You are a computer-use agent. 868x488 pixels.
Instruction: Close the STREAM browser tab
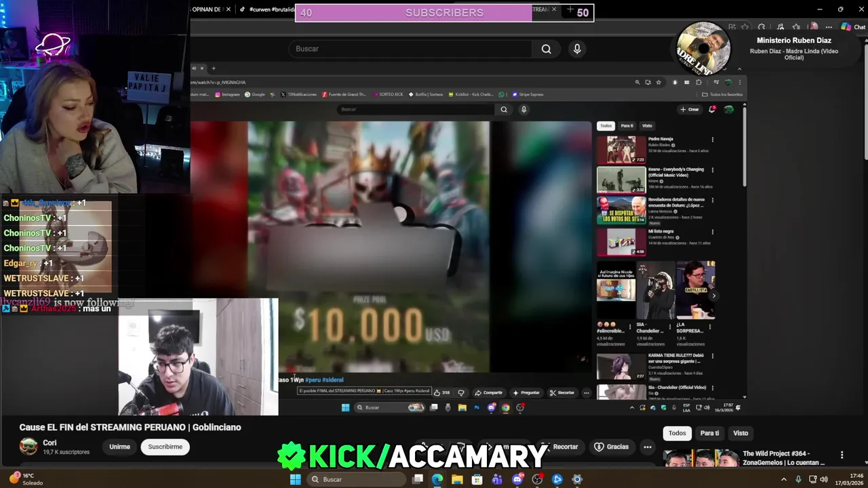554,9
